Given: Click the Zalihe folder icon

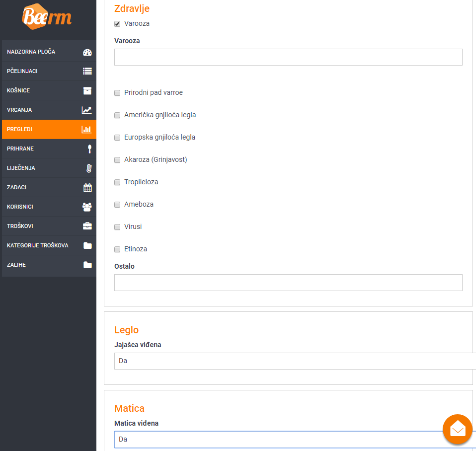Looking at the screenshot, I should click(87, 265).
